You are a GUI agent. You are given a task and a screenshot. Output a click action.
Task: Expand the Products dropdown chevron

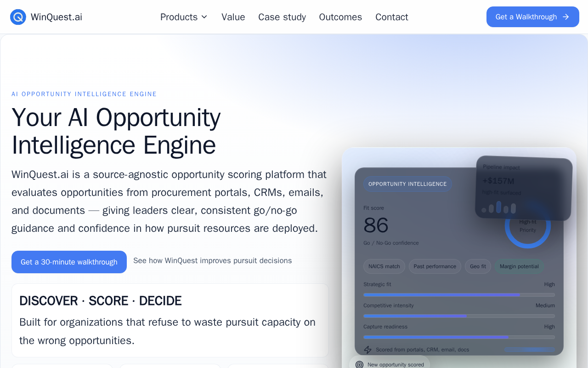click(x=204, y=17)
